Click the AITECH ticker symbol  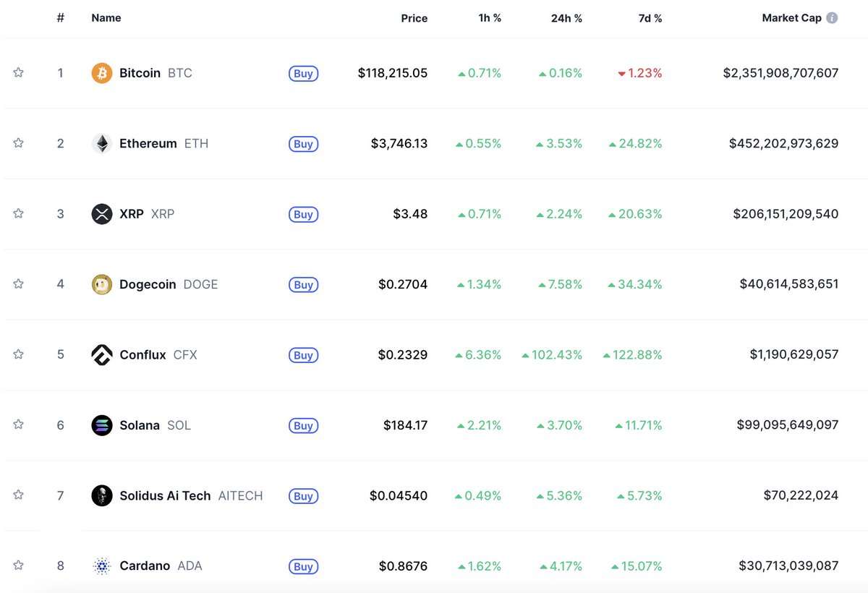click(x=241, y=495)
